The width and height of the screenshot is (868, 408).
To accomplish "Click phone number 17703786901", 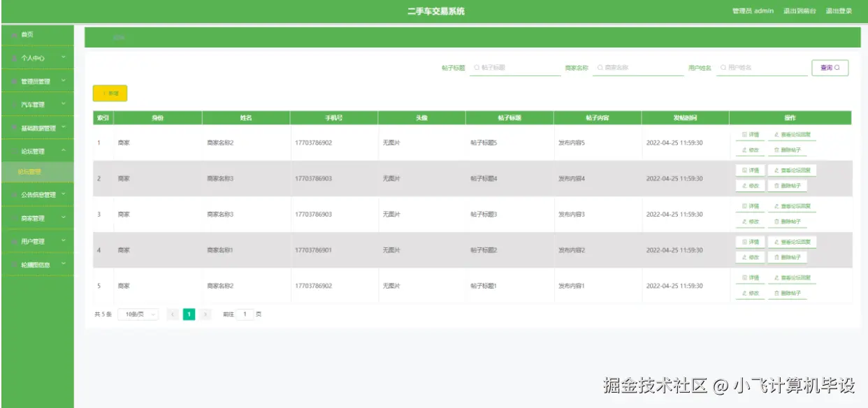I will (x=314, y=250).
